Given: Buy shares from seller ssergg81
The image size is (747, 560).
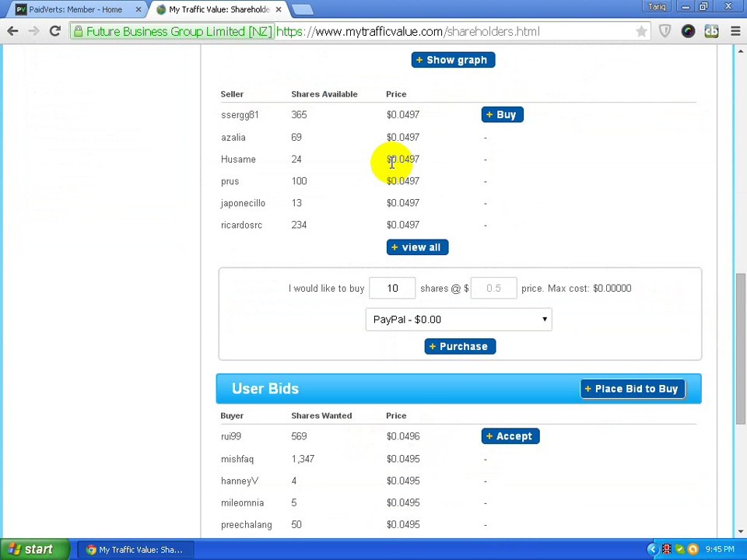Looking at the screenshot, I should (x=502, y=115).
